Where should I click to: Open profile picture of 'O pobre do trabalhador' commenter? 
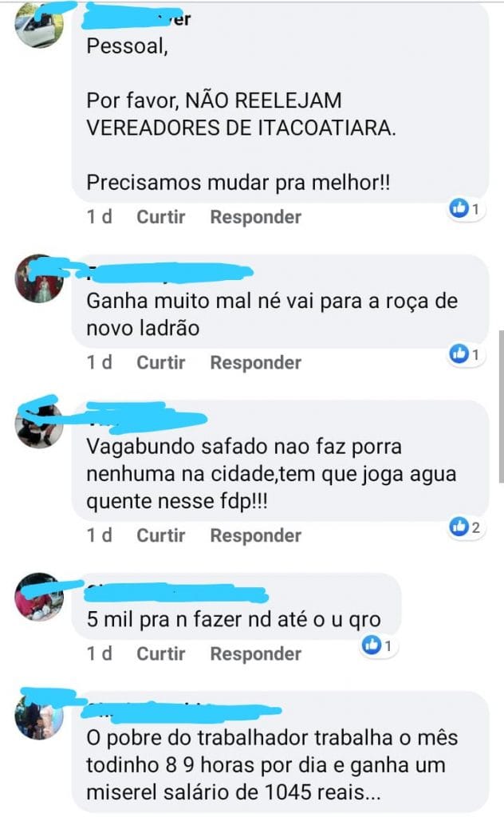(x=39, y=716)
